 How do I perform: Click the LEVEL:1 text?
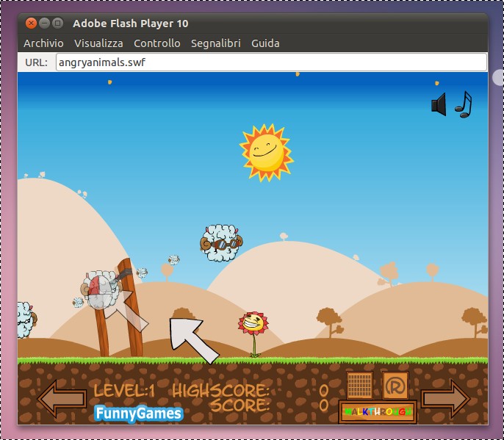click(124, 391)
